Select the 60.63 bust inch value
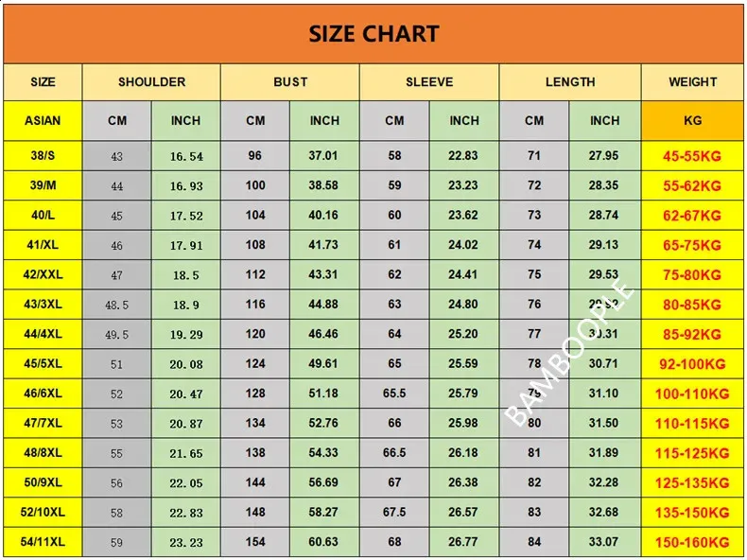This screenshot has height=560, width=747. click(323, 542)
